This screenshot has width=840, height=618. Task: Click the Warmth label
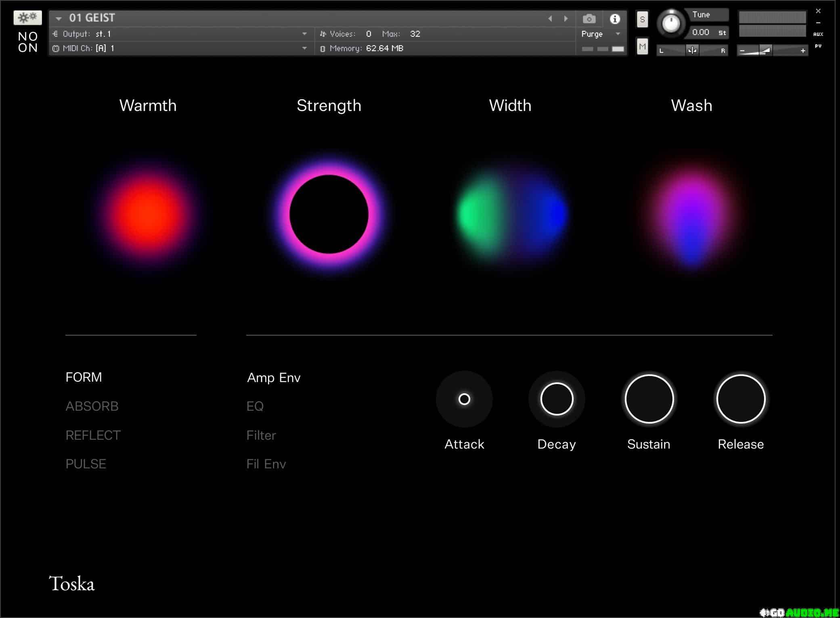tap(148, 106)
